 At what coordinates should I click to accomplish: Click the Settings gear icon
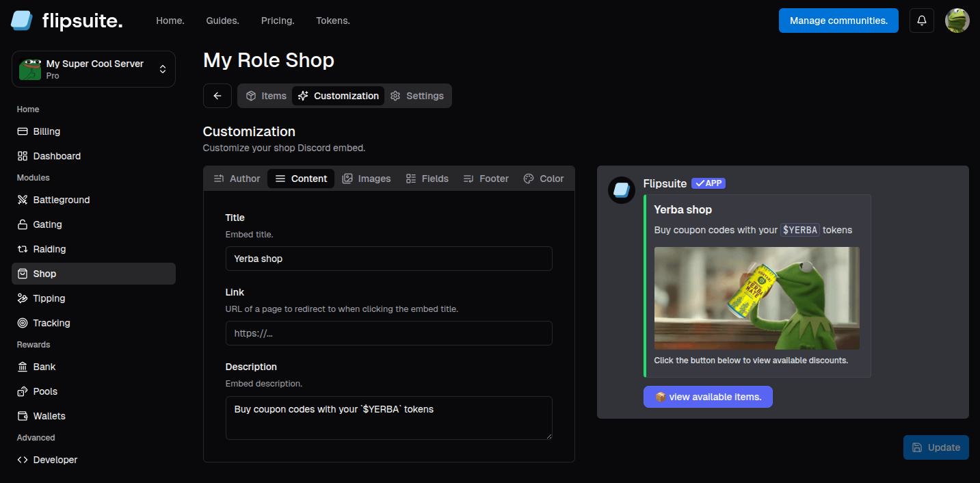pos(395,96)
